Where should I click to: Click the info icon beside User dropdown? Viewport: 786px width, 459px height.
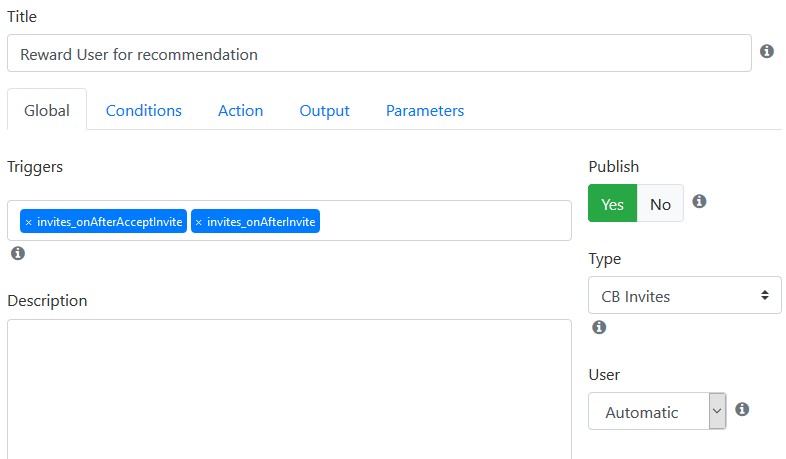(742, 409)
